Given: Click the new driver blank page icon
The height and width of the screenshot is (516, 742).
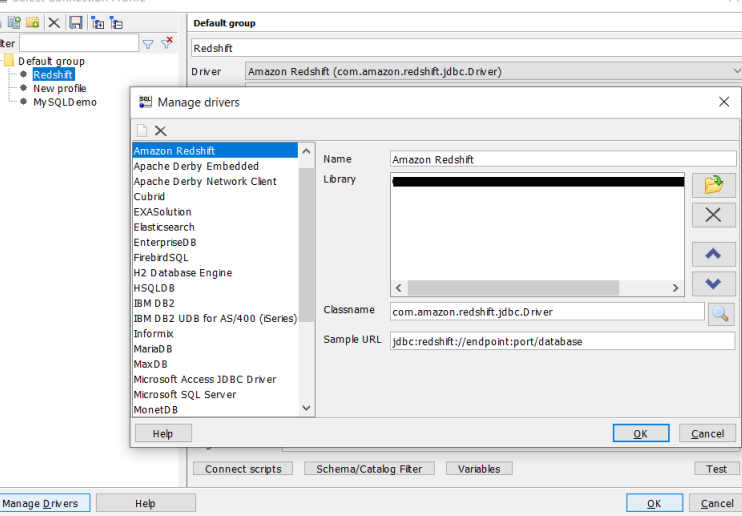Looking at the screenshot, I should point(142,131).
